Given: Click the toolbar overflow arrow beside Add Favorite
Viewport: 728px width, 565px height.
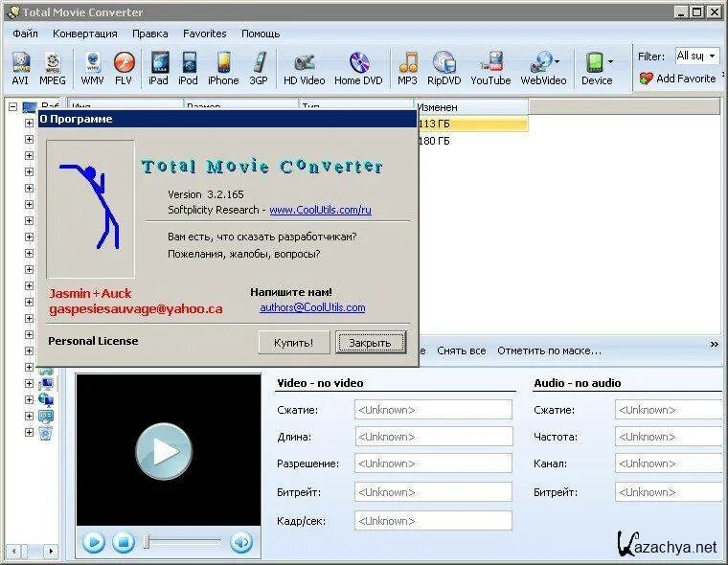Looking at the screenshot, I should [723, 75].
